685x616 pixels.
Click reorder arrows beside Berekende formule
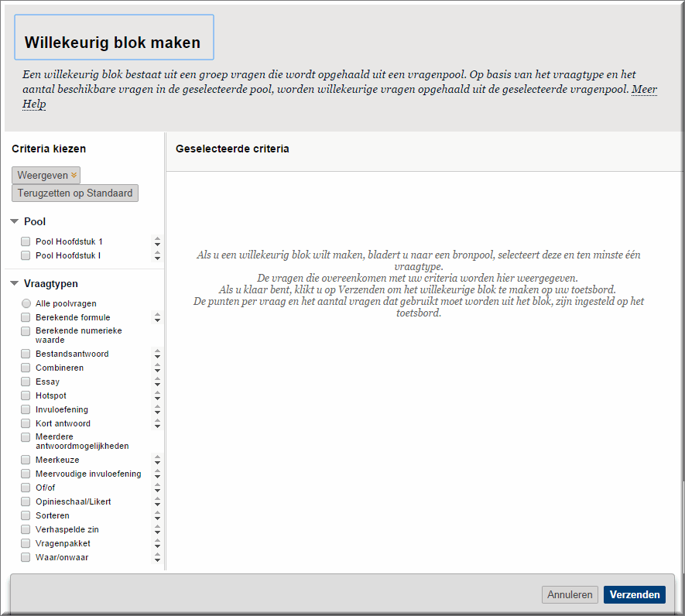click(x=157, y=317)
